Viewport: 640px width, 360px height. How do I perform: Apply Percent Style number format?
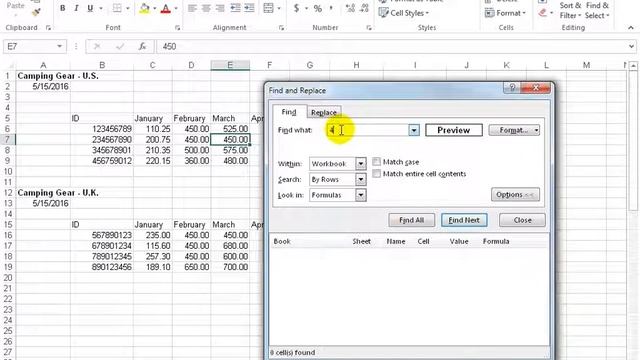(318, 8)
